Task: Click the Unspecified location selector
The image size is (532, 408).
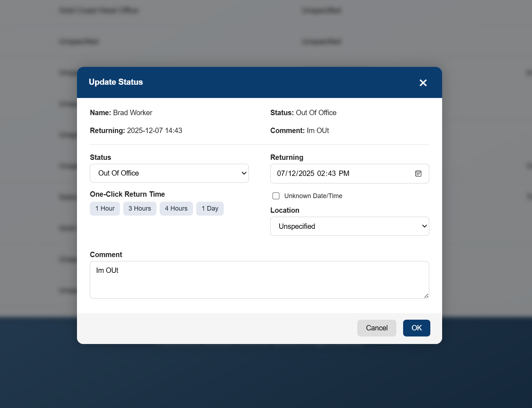Action: (x=349, y=226)
